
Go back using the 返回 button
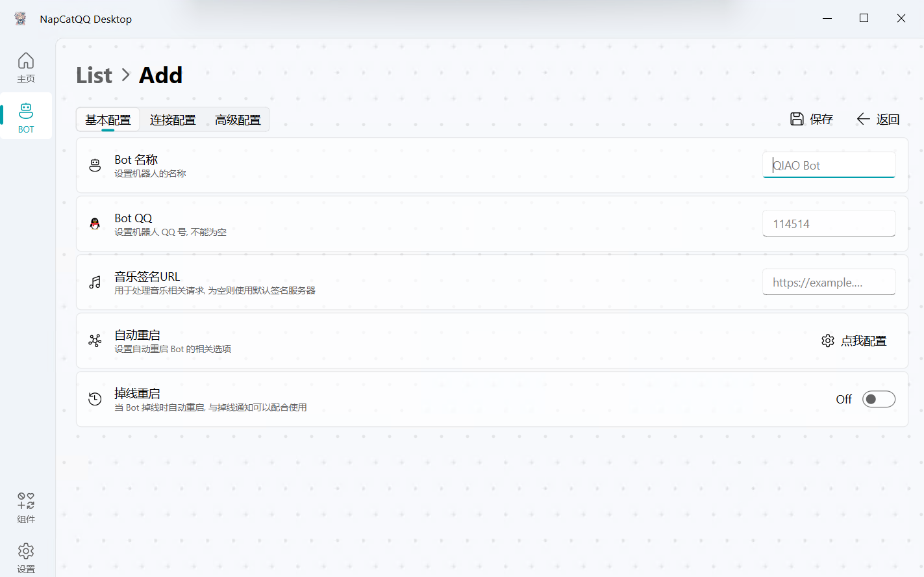tap(878, 119)
